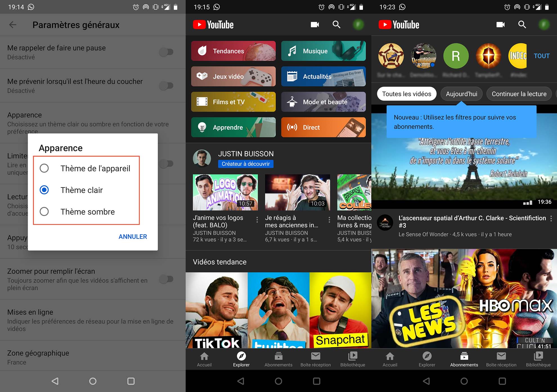Screen dimensions: 557x392
Task: Open the Jeux vidéo category card
Action: pos(233,76)
